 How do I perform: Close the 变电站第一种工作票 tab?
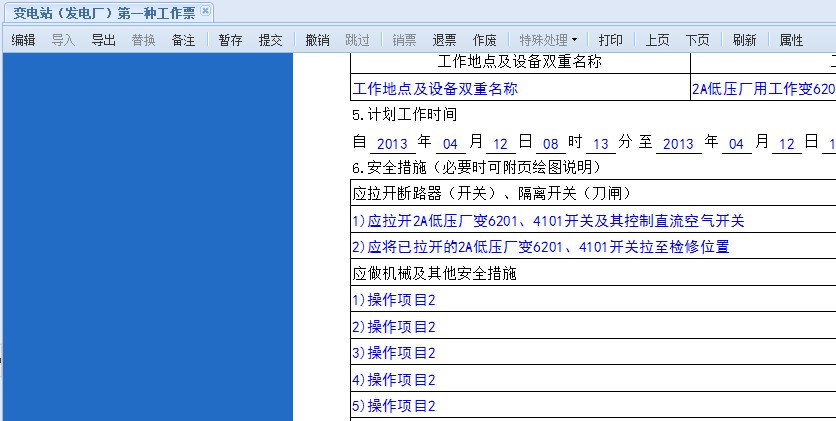(205, 11)
